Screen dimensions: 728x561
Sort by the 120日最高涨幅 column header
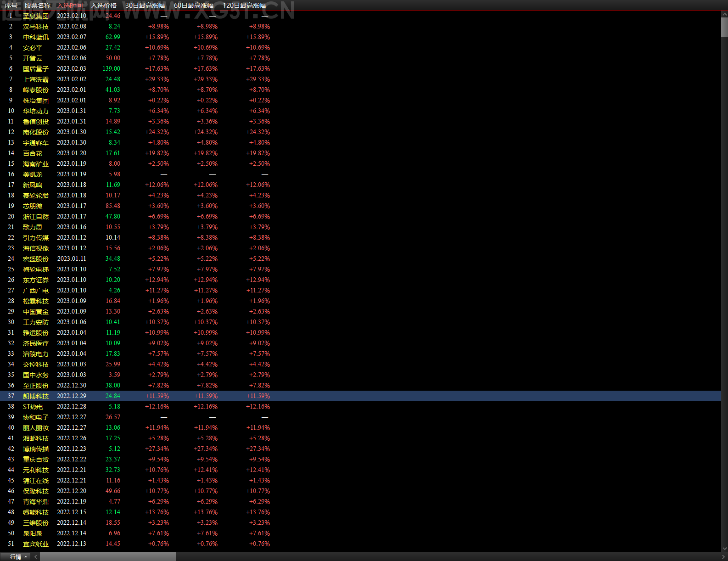pos(244,6)
